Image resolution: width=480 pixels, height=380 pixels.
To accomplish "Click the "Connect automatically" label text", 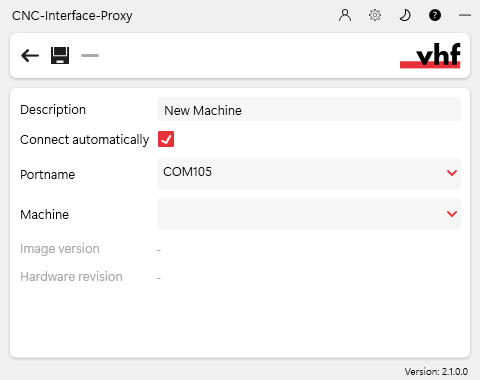I will (x=84, y=140).
